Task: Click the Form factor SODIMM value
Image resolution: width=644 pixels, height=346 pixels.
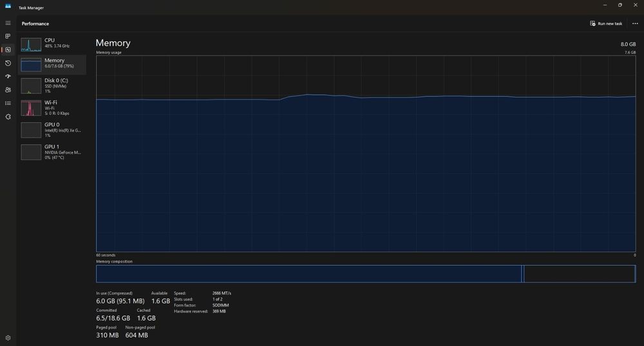Action: pos(220,305)
